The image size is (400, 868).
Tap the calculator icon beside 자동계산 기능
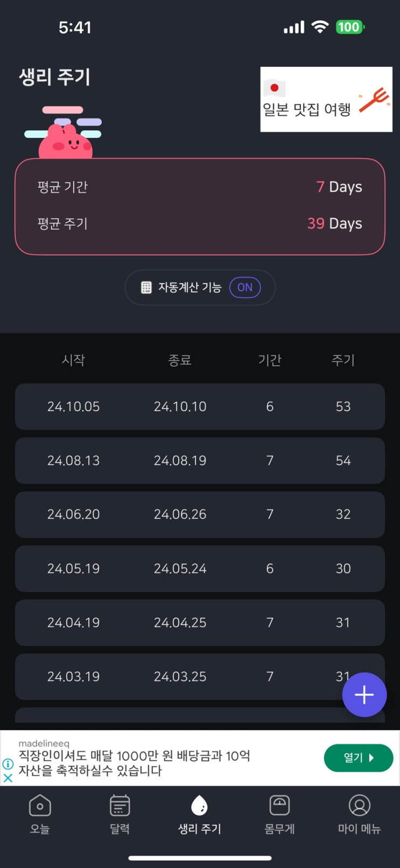(146, 288)
